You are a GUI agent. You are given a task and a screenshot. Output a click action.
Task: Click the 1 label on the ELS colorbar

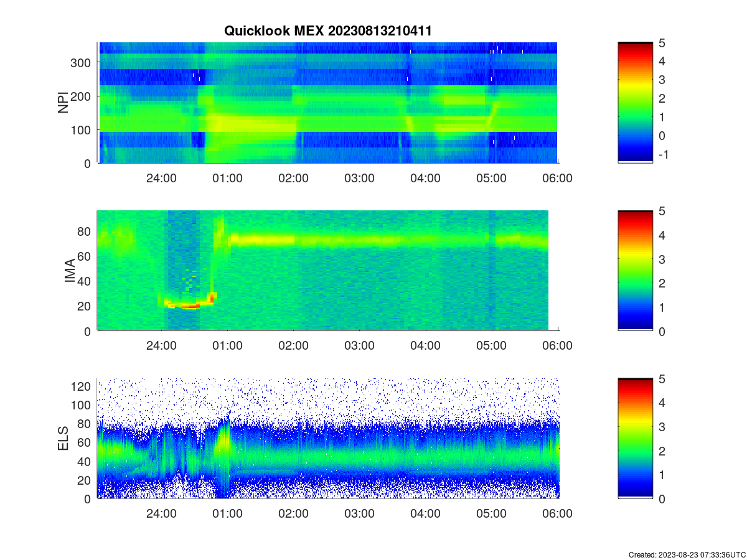click(x=662, y=475)
